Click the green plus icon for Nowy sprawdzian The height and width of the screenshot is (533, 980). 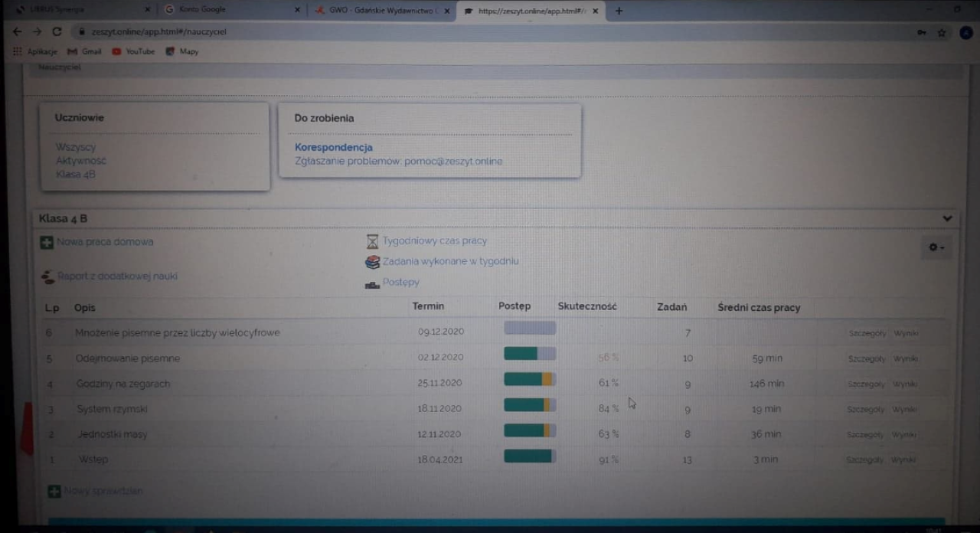54,492
